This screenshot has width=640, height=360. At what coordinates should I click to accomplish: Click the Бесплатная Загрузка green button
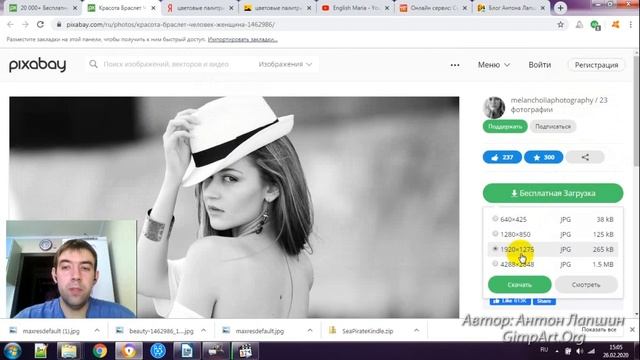point(553,193)
